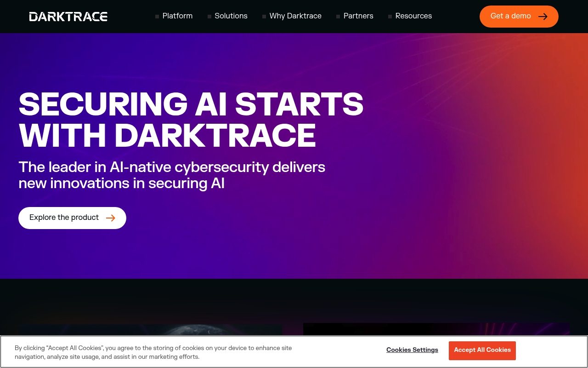The height and width of the screenshot is (368, 588).
Task: Open Cookies Settings link
Action: point(412,350)
